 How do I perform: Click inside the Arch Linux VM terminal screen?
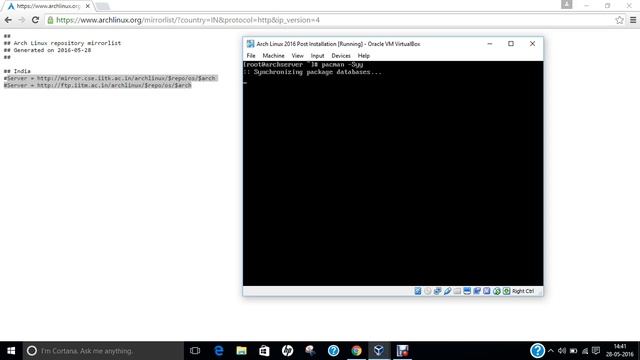point(393,173)
